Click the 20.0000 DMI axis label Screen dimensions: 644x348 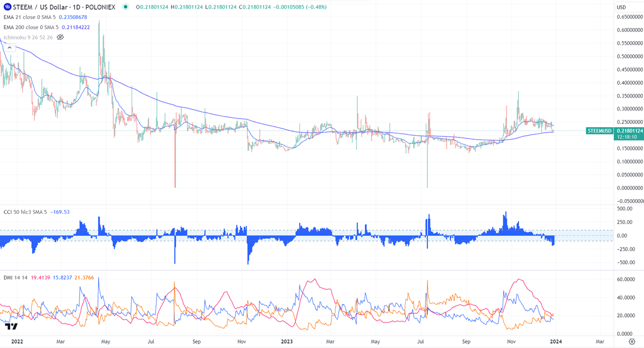pyautogui.click(x=626, y=316)
